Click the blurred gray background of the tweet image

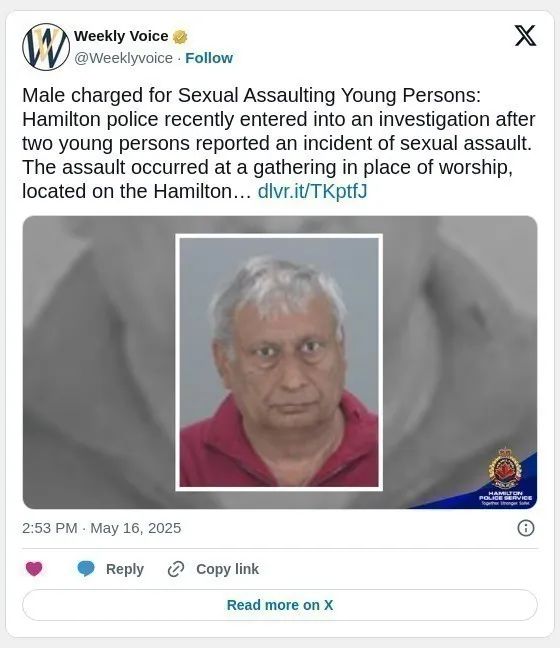tap(99, 362)
